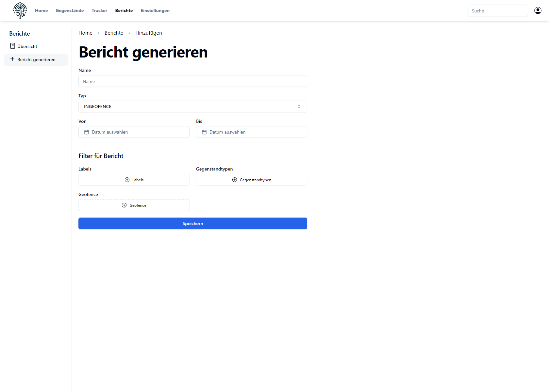Click the plus-circle icon for Gegenstandtypen filter
The width and height of the screenshot is (549, 392).
tap(235, 180)
